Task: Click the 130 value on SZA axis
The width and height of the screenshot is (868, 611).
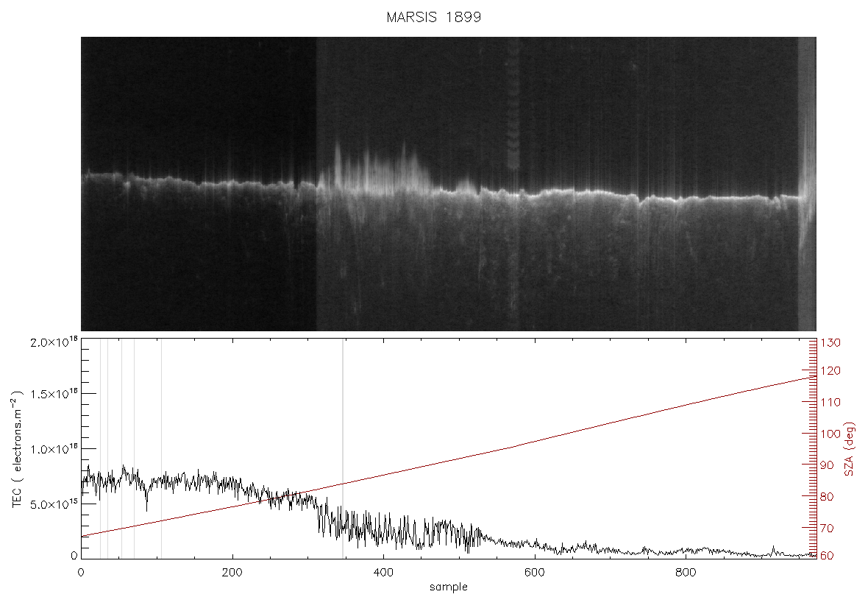Action: (x=830, y=342)
